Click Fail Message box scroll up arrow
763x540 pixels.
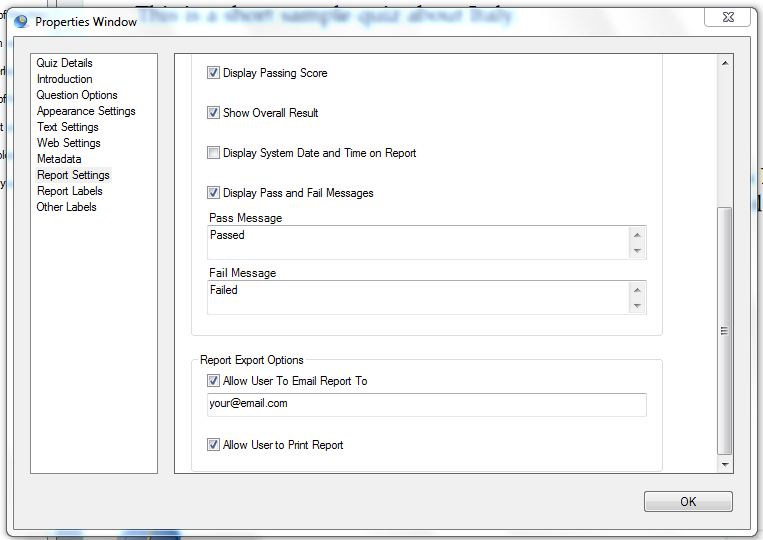coord(637,290)
